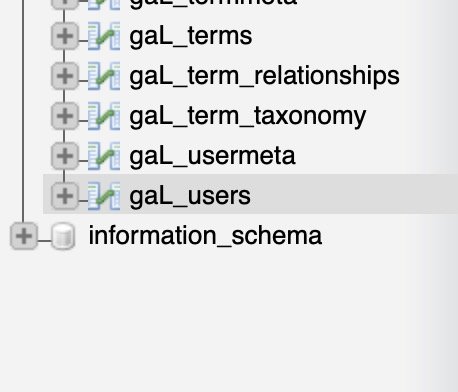
Task: Click the gaL_users table structure icon
Action: (104, 196)
